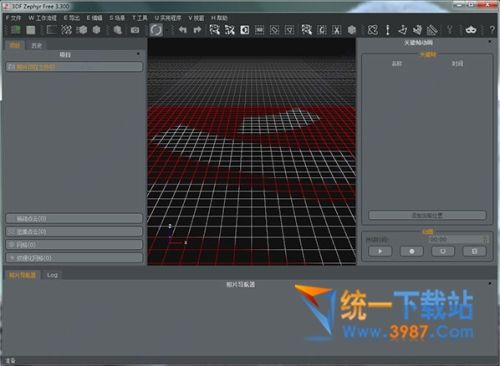Open the Log tab
The width and height of the screenshot is (500, 366).
click(x=52, y=275)
